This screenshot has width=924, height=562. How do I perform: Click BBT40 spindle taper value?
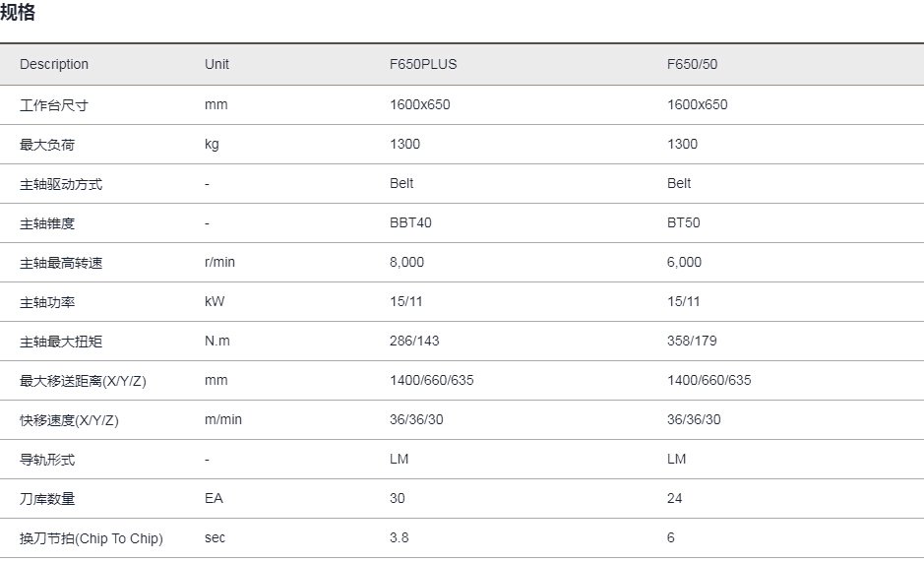pyautogui.click(x=410, y=222)
